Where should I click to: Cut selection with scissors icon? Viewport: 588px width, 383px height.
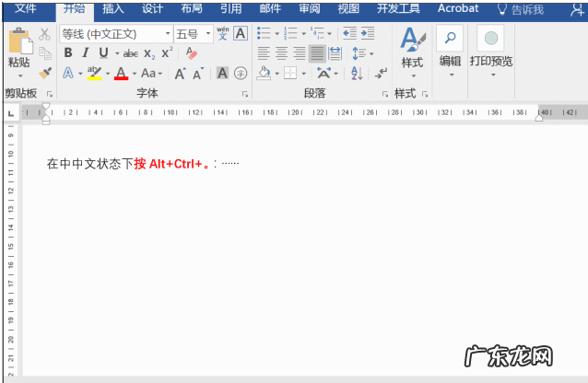click(44, 34)
